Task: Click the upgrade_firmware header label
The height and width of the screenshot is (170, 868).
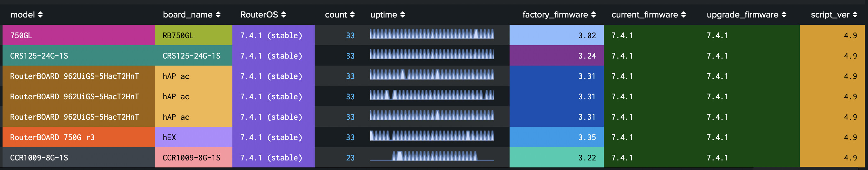Action: (x=742, y=15)
